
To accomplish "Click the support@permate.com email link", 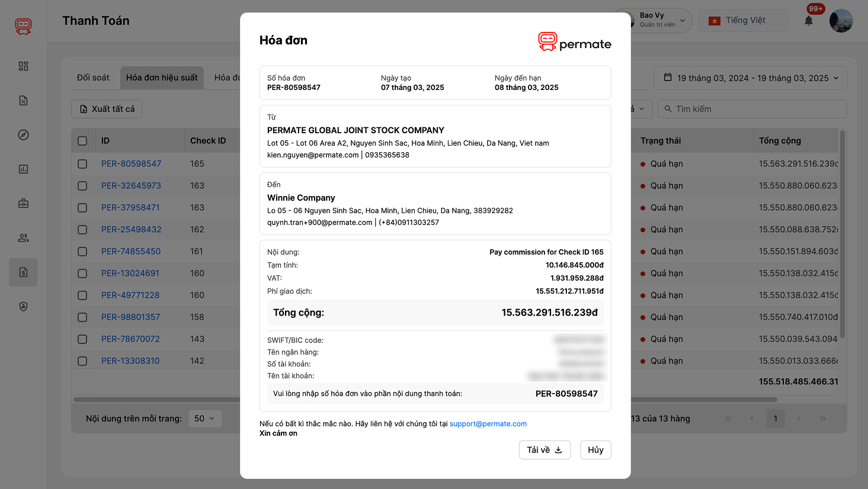I will (488, 424).
